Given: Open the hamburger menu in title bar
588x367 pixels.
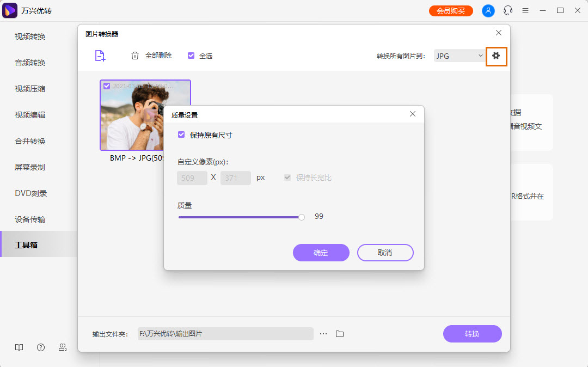Looking at the screenshot, I should (525, 10).
